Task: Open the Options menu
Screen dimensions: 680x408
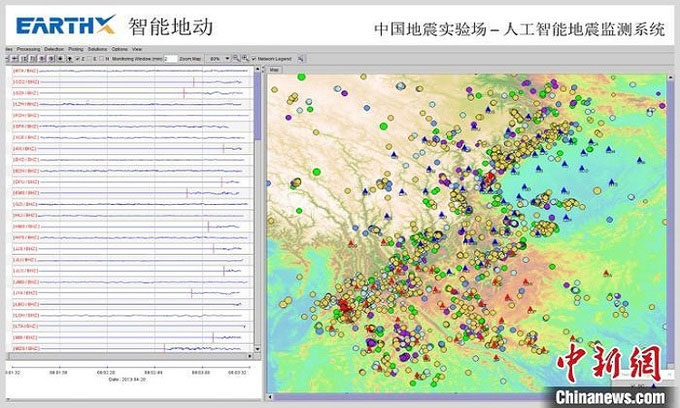Action: pyautogui.click(x=119, y=49)
